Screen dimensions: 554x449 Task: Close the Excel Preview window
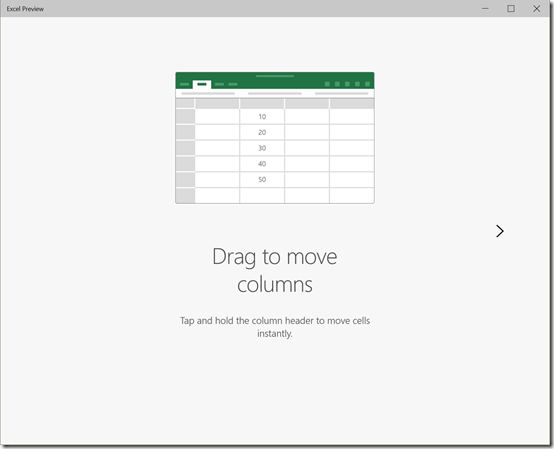(536, 8)
